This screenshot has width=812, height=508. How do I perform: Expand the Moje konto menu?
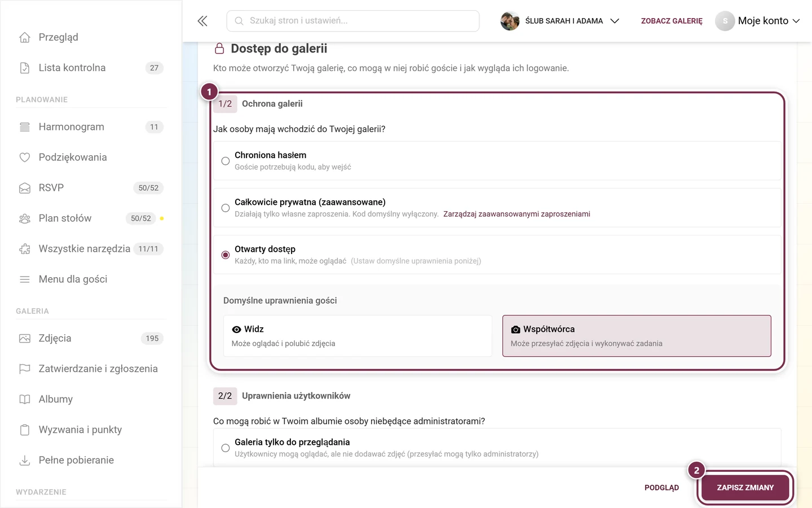(758, 21)
